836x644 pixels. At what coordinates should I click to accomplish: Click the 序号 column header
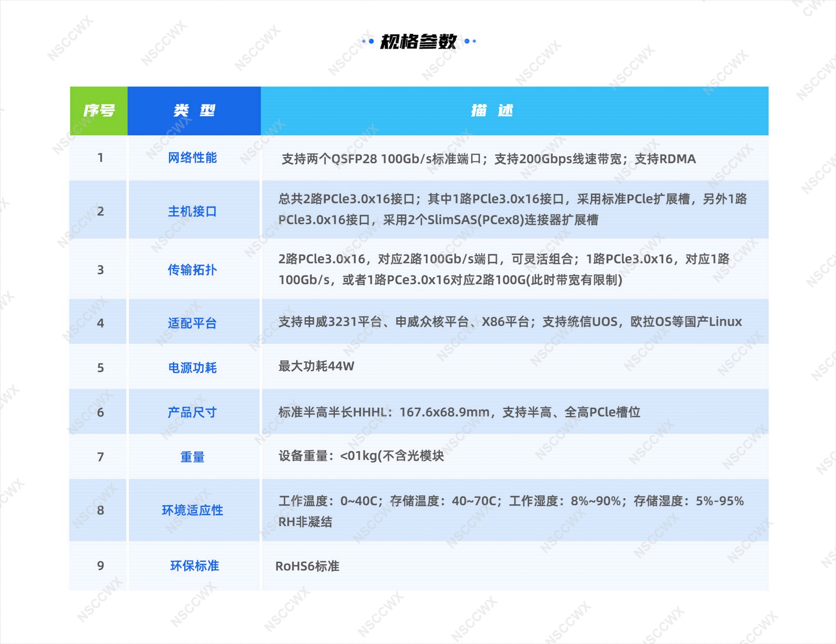(99, 111)
